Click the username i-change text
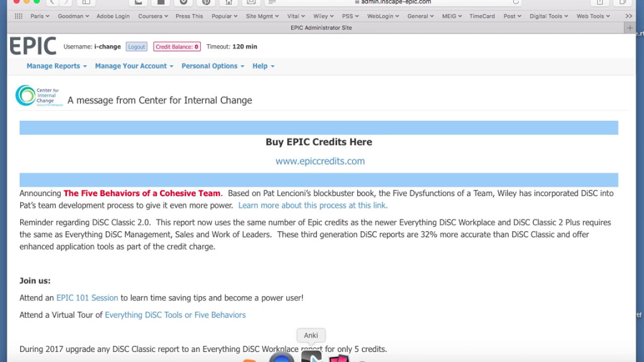 [107, 47]
